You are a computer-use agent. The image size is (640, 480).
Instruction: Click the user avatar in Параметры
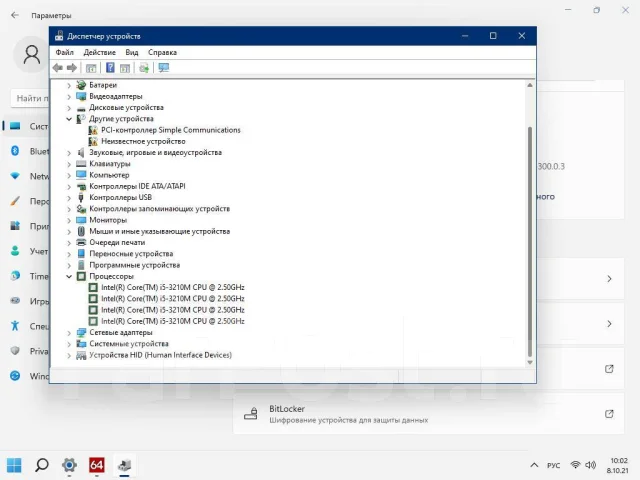[x=31, y=54]
